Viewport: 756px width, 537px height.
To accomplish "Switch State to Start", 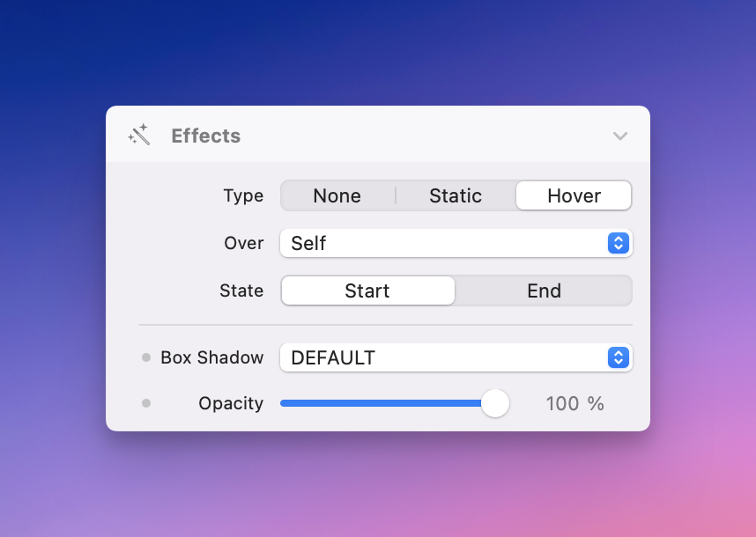I will point(367,291).
